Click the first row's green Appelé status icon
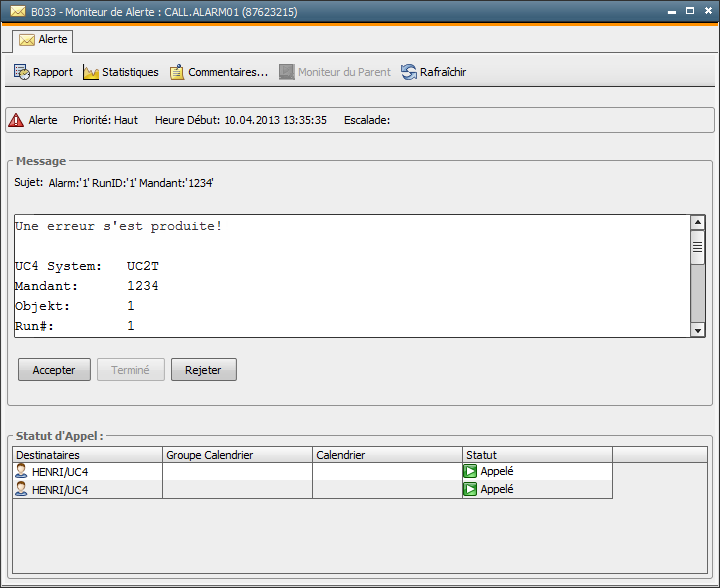720x588 pixels. point(470,471)
